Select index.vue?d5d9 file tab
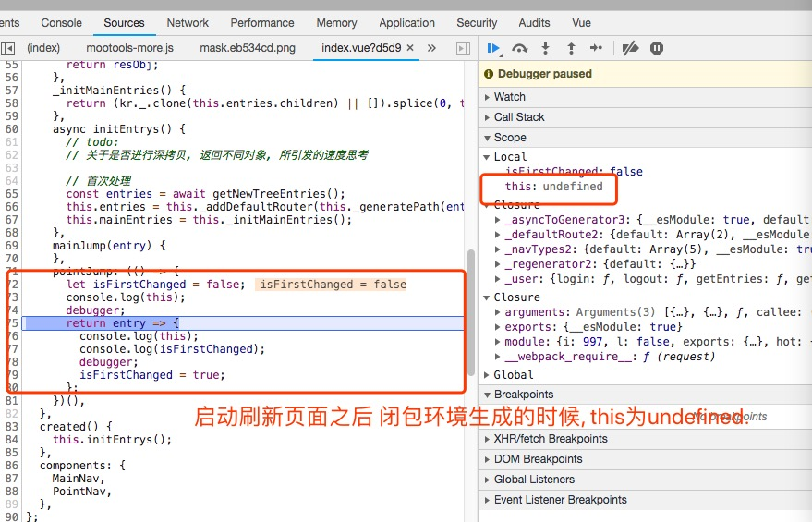This screenshot has height=522, width=812. click(361, 48)
